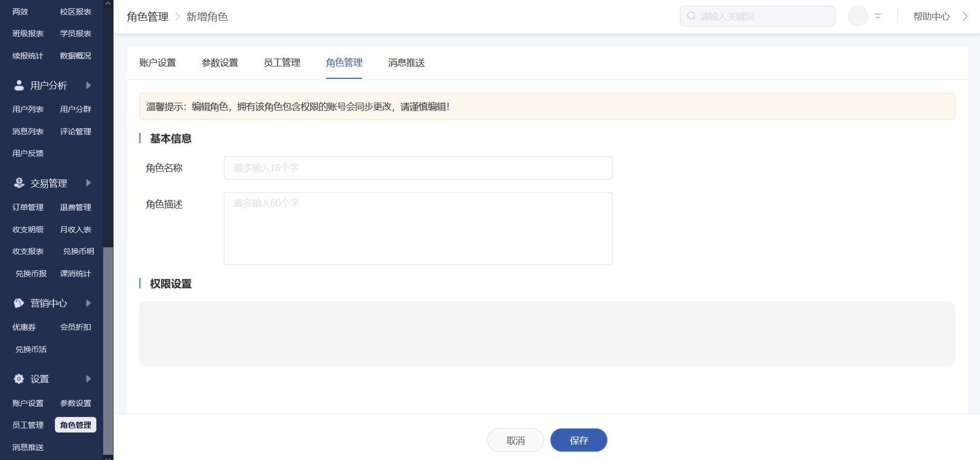Collapse the 用户分析 section arrow

pyautogui.click(x=89, y=86)
